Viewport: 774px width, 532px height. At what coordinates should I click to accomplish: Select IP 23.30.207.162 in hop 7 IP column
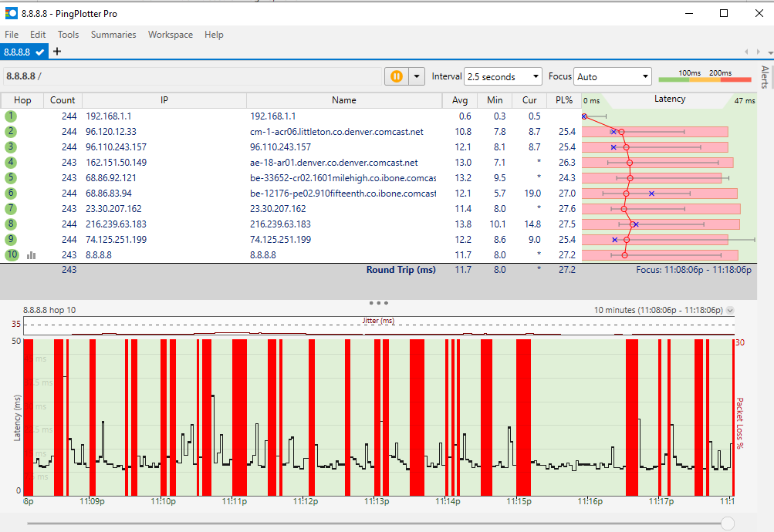click(113, 209)
